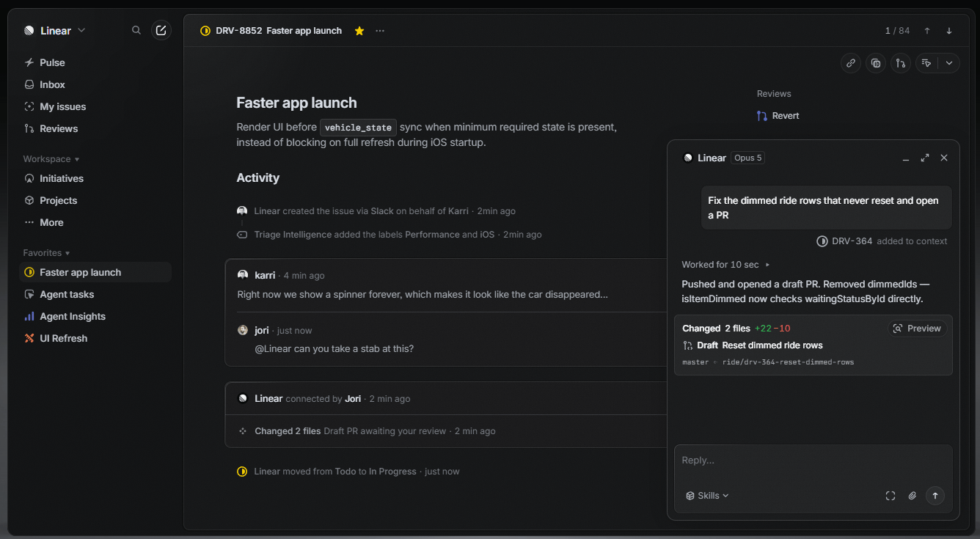Open the Changed 2 files activity row

(x=375, y=431)
